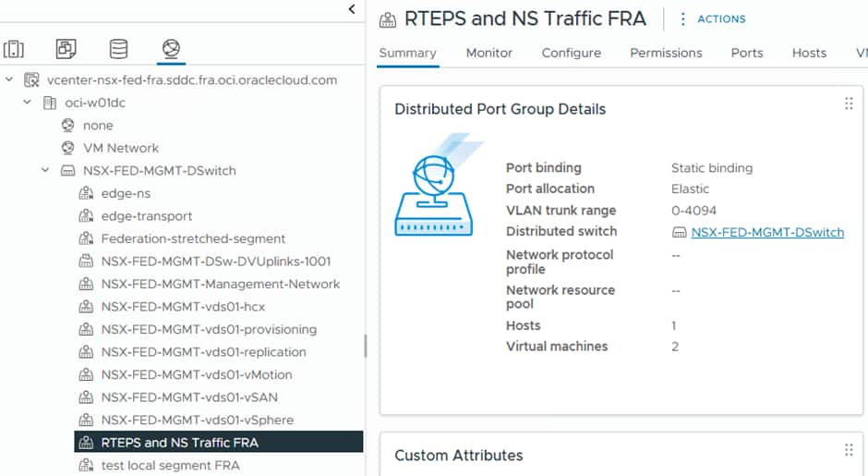Select vcenter-nsx-fed-fra.sddc.fra.oci.oraclecloud.com in tree
Screen dimensions: 868x476
(192, 79)
